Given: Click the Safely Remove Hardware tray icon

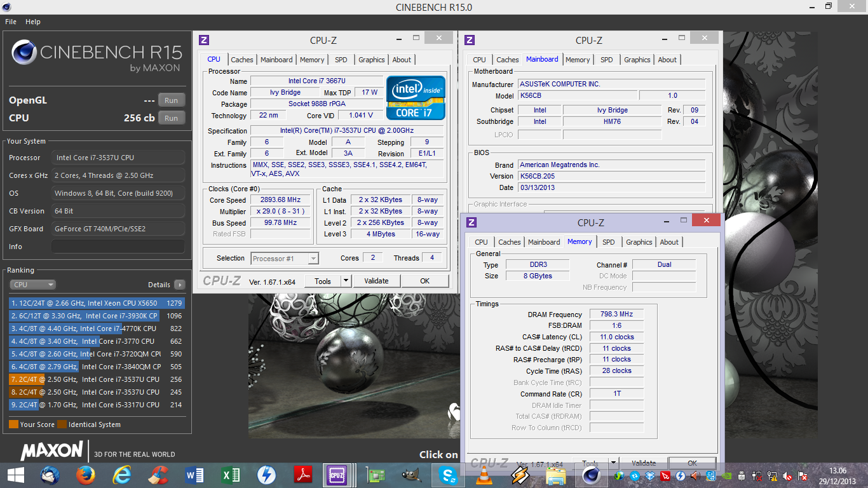Looking at the screenshot, I should pos(742,476).
